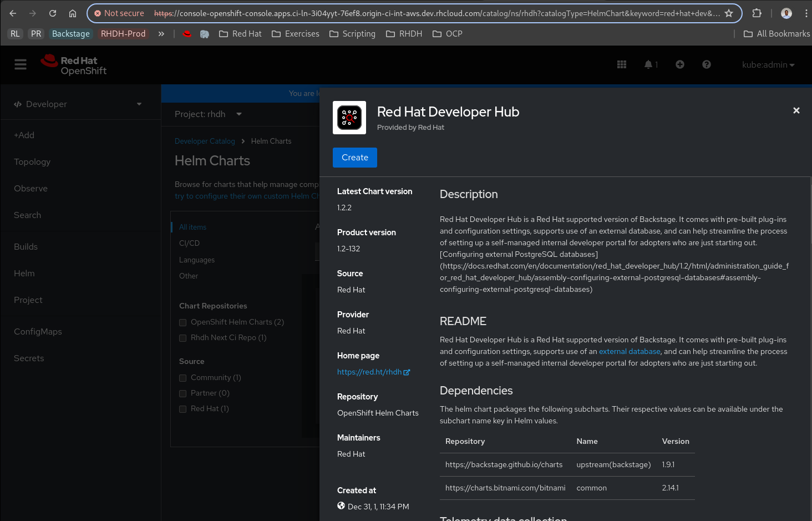The image size is (812, 521).
Task: Bookmark this page with star icon
Action: click(x=729, y=13)
